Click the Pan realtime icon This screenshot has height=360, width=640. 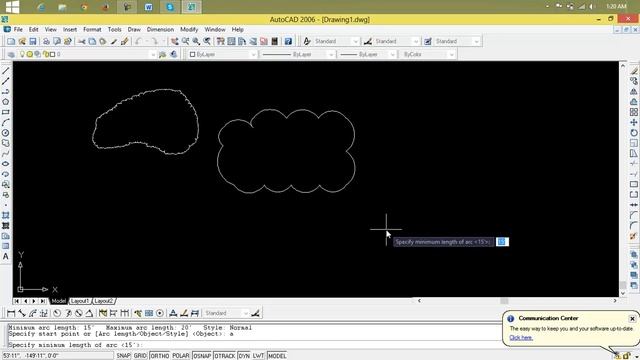pos(174,41)
